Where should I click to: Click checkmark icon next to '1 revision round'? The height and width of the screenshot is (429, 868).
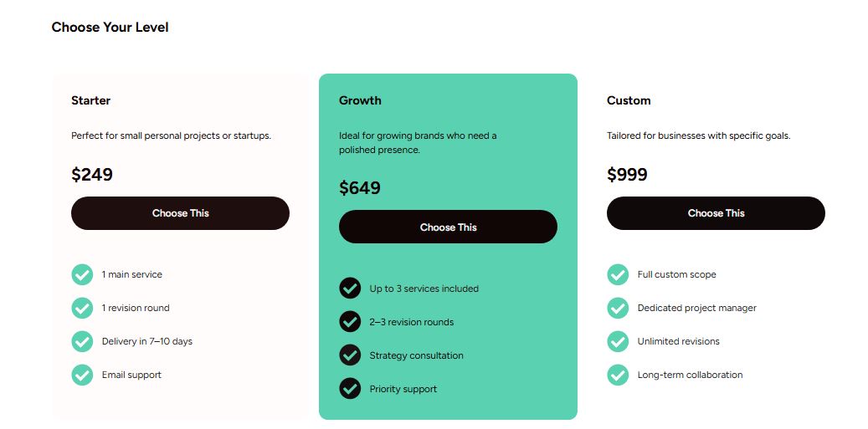coord(82,308)
